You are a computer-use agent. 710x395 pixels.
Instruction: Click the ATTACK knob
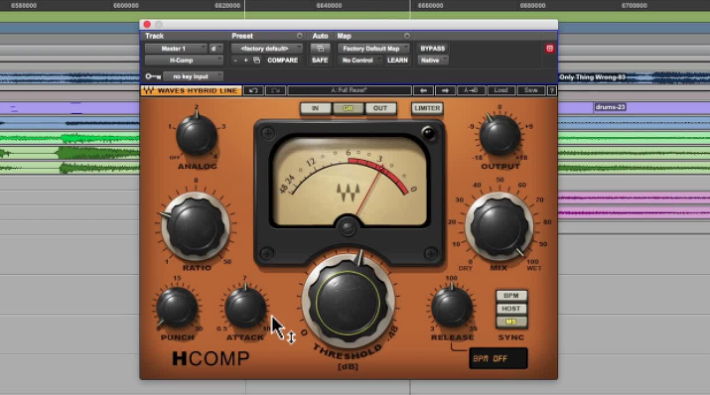pos(245,308)
